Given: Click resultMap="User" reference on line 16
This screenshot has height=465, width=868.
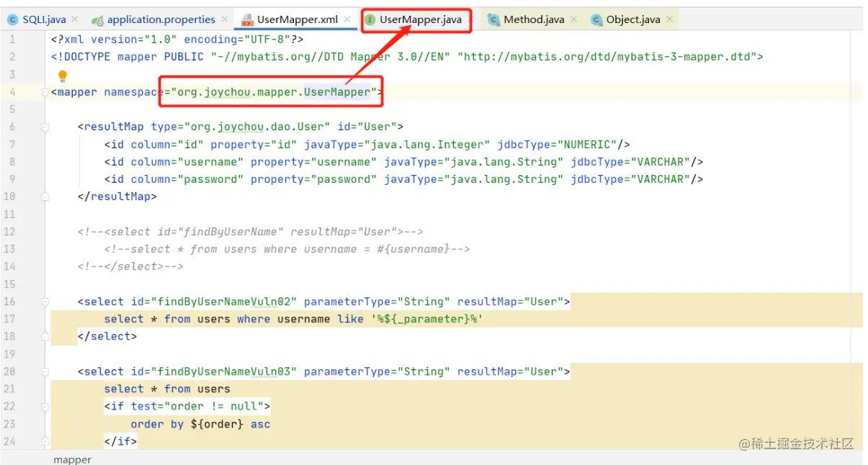Looking at the screenshot, I should click(511, 302).
